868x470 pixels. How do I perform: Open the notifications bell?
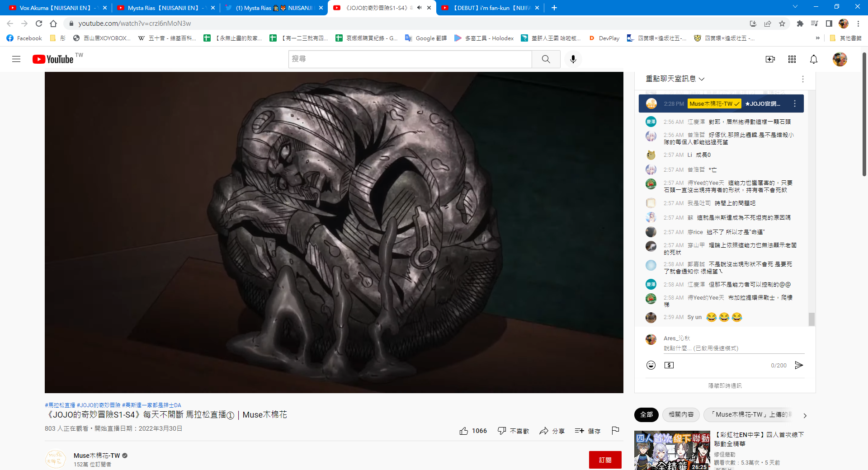point(814,59)
